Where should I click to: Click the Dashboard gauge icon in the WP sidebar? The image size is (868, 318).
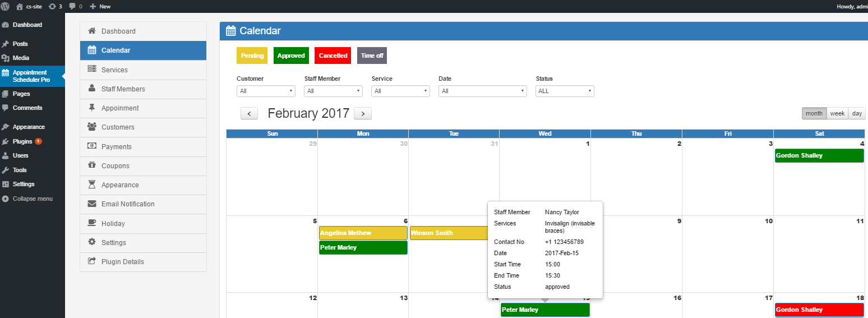click(x=6, y=25)
